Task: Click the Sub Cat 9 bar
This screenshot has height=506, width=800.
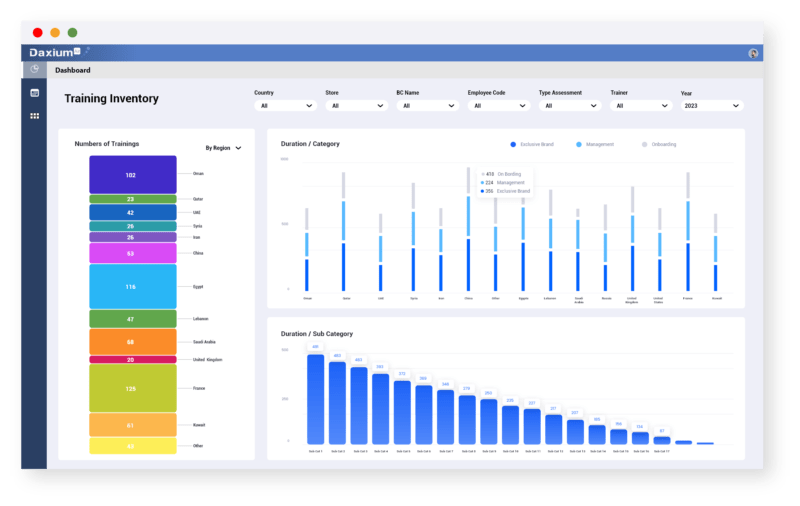Action: 488,422
